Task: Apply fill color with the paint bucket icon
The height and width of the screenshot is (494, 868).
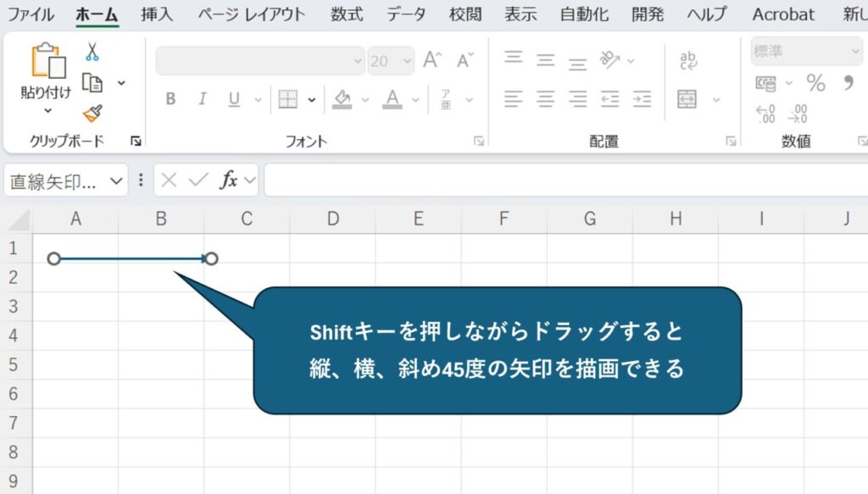Action: point(342,100)
